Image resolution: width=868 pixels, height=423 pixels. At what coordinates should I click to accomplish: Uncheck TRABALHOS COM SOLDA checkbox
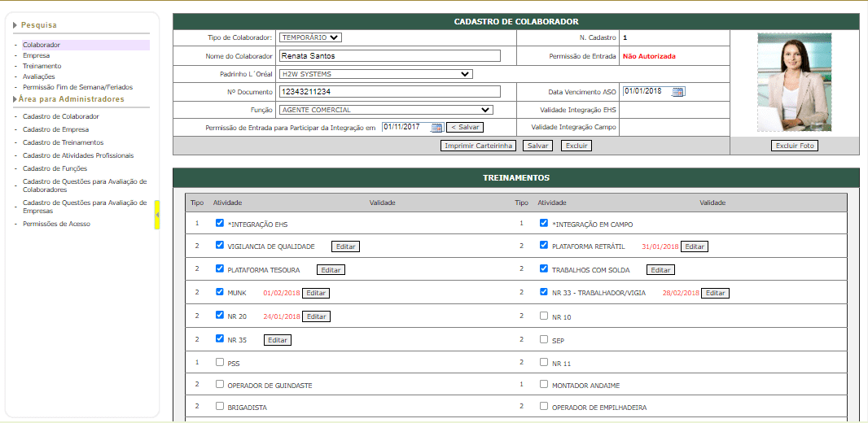[x=544, y=268]
